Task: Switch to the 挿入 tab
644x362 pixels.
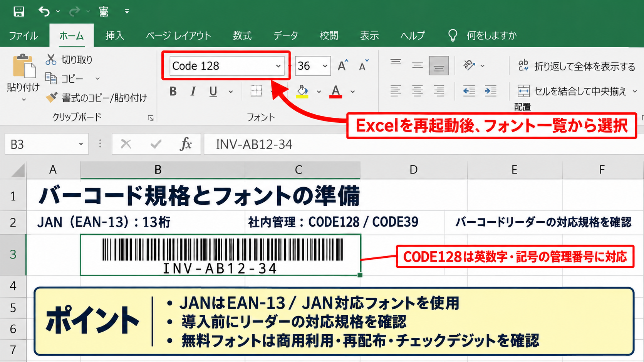Action: (x=115, y=36)
